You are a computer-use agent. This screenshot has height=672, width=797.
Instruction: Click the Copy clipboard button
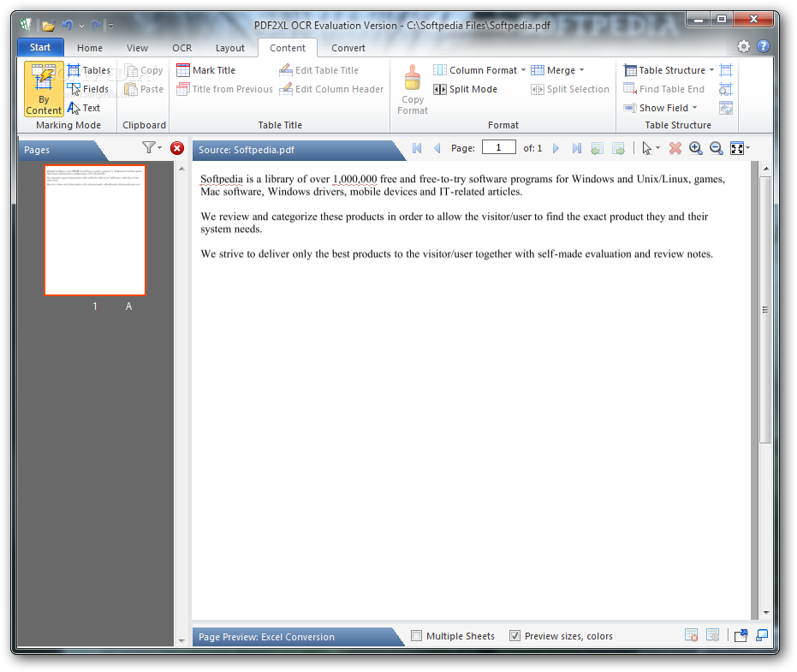coord(145,70)
